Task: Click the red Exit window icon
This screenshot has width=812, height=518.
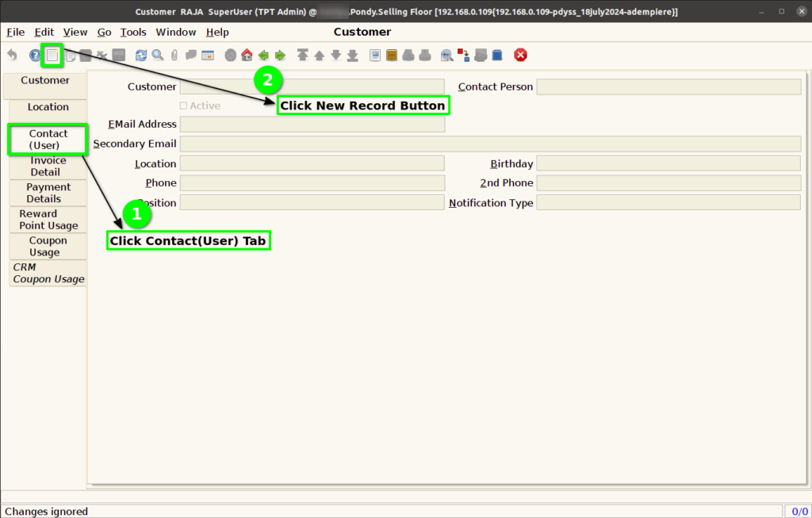Action: tap(520, 55)
